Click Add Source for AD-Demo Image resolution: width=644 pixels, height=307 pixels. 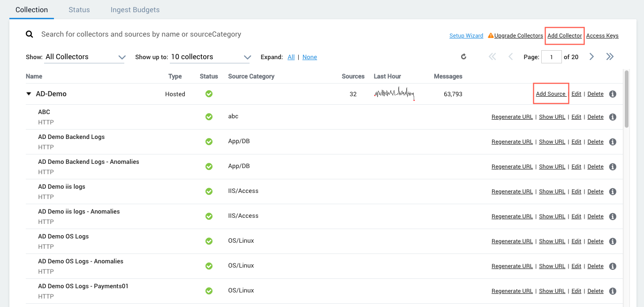coord(551,94)
